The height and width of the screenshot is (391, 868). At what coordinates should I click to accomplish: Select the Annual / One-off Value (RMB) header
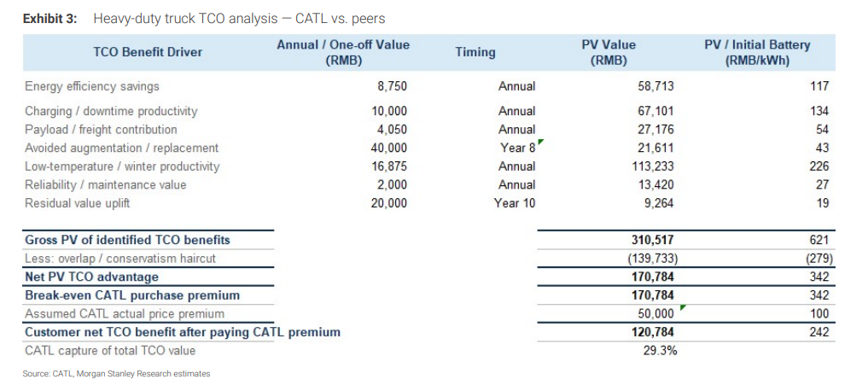tap(343, 53)
